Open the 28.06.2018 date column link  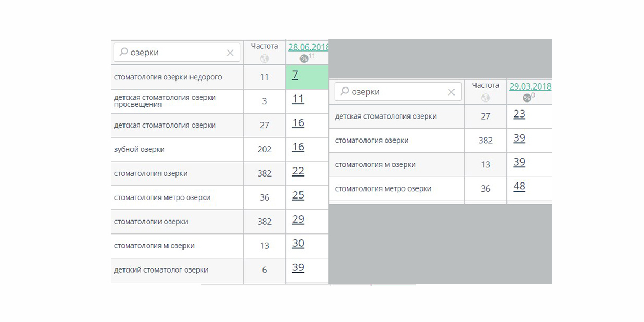click(309, 47)
